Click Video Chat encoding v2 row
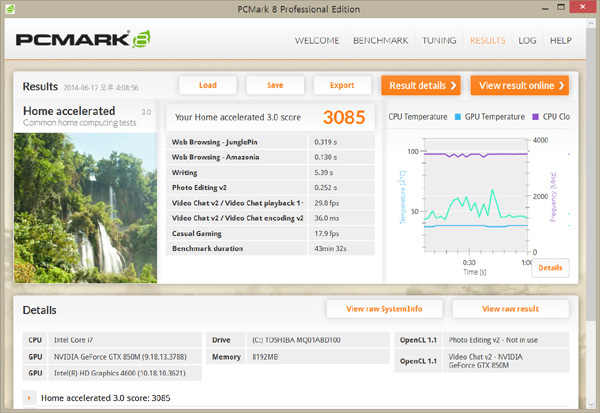Screen dimensions: 600x413 (x=271, y=218)
